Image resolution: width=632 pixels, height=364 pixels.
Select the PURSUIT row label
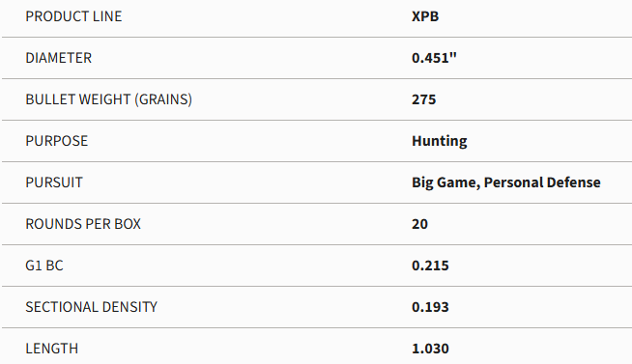[x=54, y=182]
